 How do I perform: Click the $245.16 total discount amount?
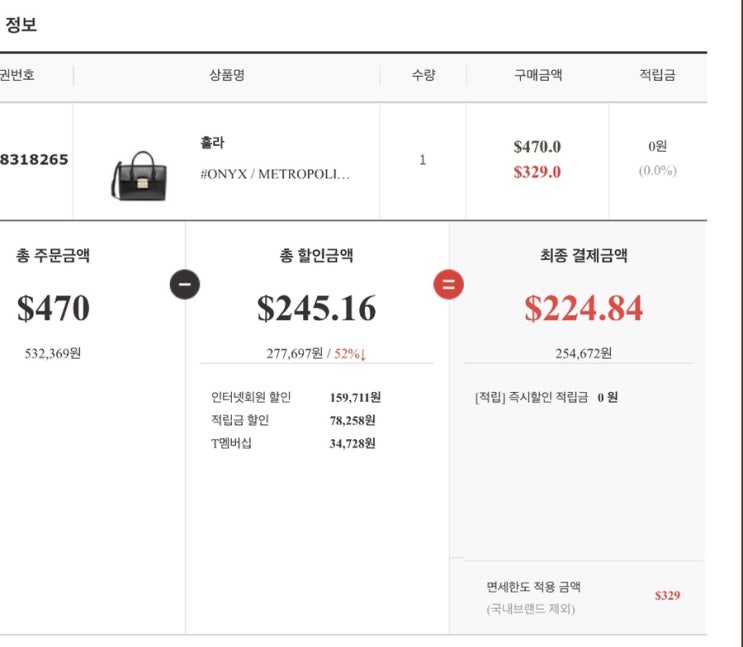point(316,309)
